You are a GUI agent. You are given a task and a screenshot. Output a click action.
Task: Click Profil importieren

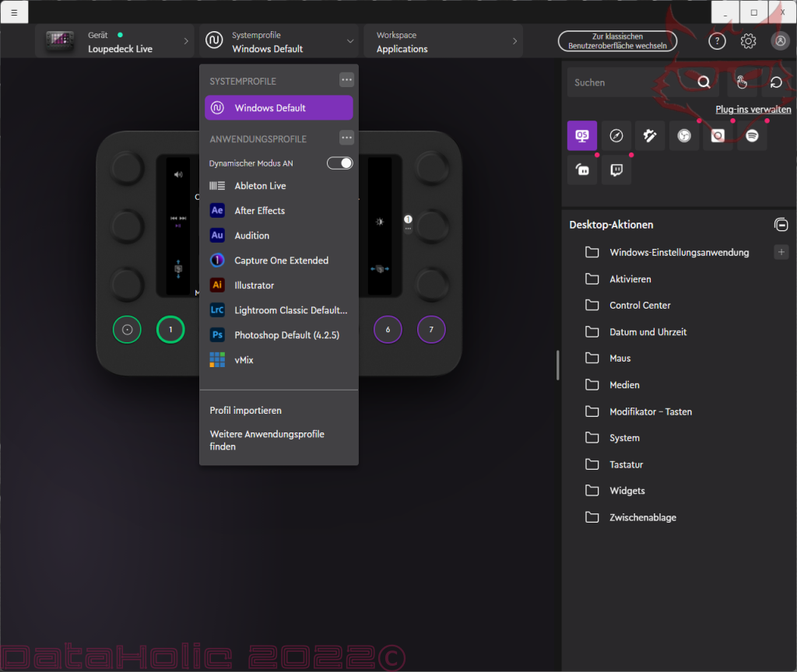(x=245, y=411)
